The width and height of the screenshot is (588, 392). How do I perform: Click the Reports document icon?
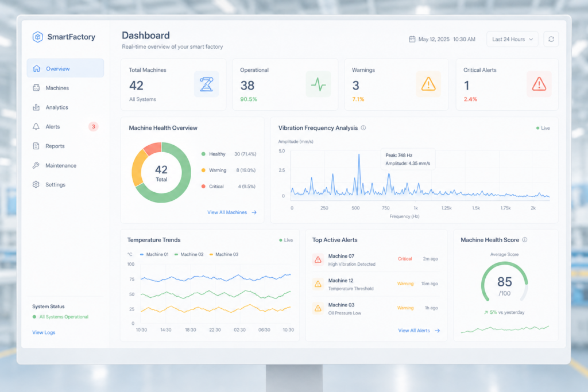click(x=36, y=146)
